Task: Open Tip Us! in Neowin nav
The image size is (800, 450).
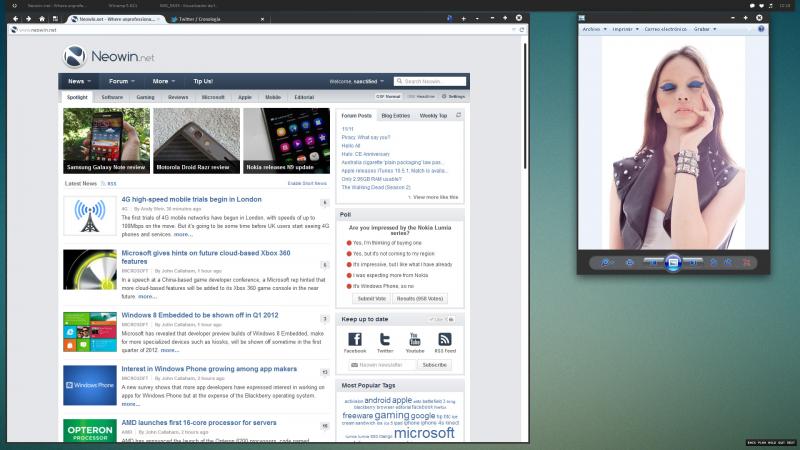Action: click(203, 81)
